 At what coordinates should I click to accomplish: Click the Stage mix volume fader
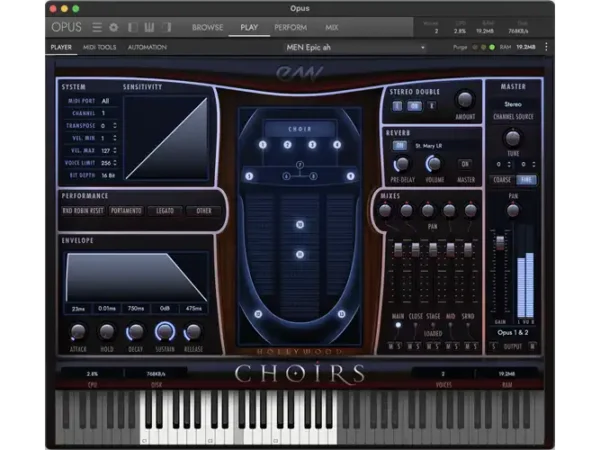coord(433,249)
